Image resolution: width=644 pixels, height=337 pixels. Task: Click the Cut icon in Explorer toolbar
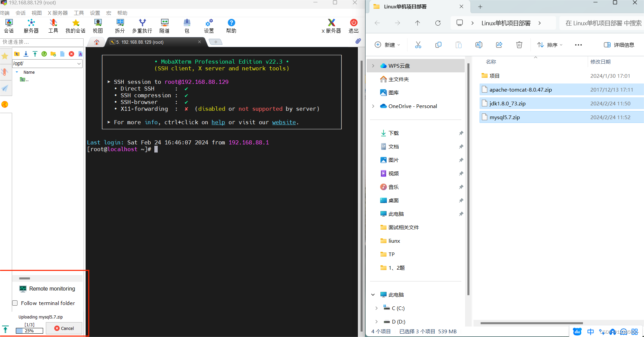[418, 45]
